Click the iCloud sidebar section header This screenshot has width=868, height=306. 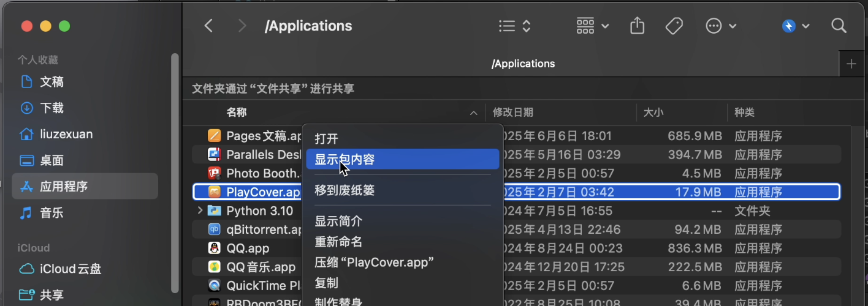(34, 248)
